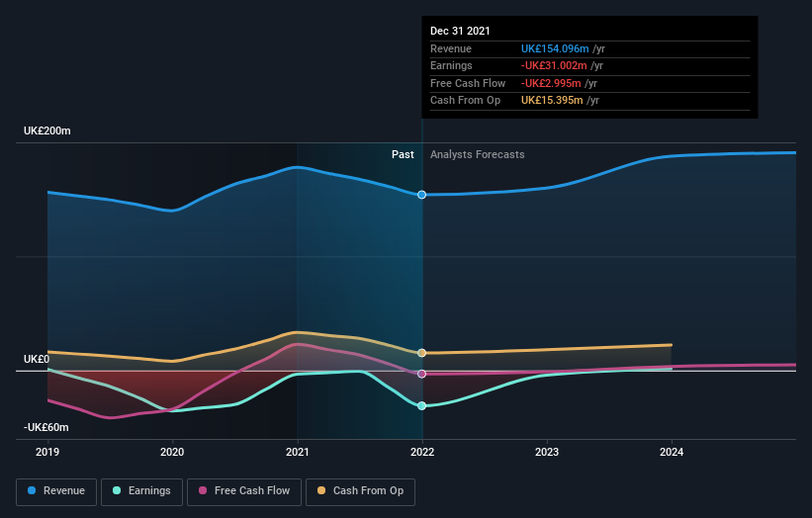Click the Revenue data point at 2022
Viewport: 812px width, 518px height.
pyautogui.click(x=422, y=195)
